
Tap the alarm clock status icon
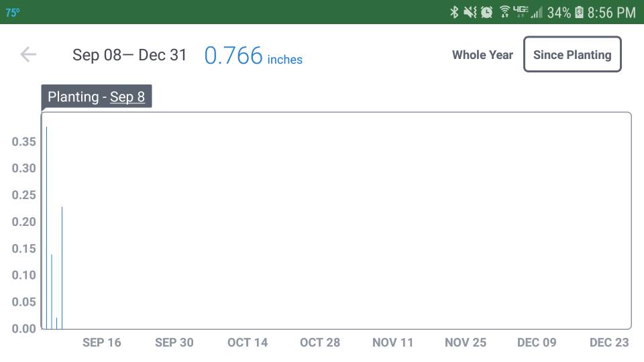(487, 12)
